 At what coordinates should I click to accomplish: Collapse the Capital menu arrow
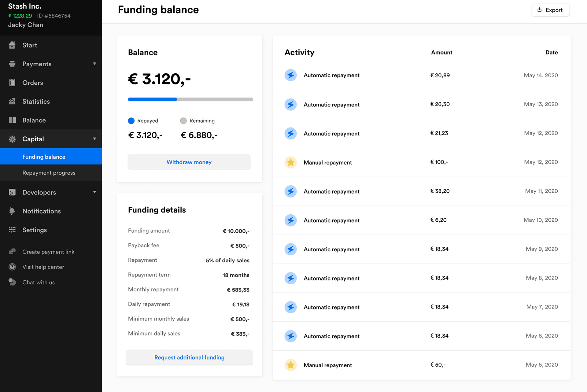94,139
